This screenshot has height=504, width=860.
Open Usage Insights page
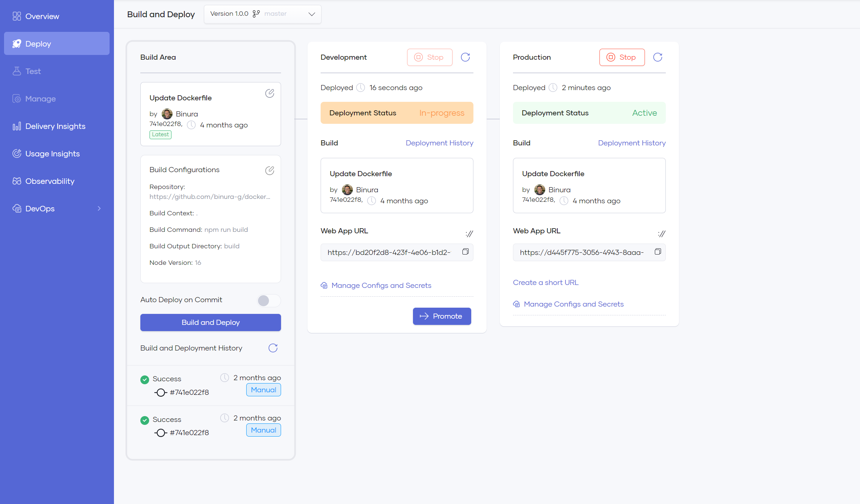tap(57, 153)
